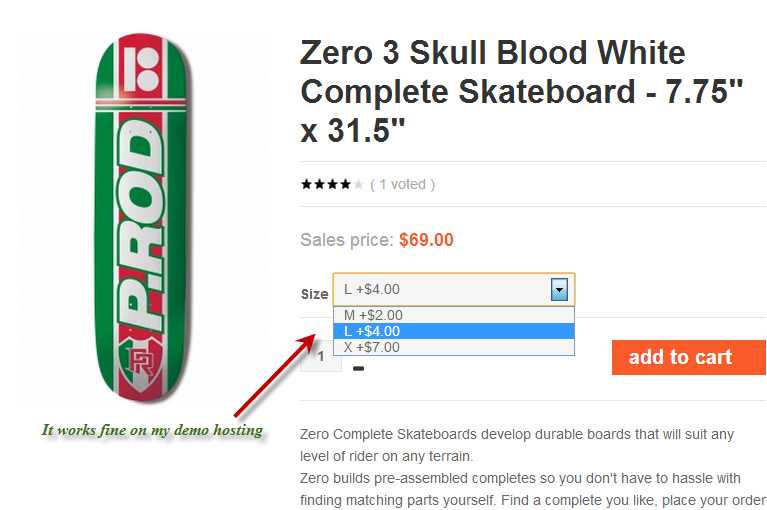Decrease quantity with the minus icon

coord(359,368)
